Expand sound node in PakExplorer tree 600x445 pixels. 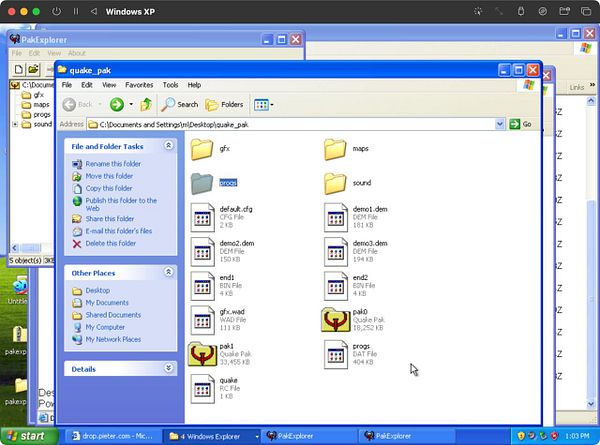pyautogui.click(x=15, y=124)
